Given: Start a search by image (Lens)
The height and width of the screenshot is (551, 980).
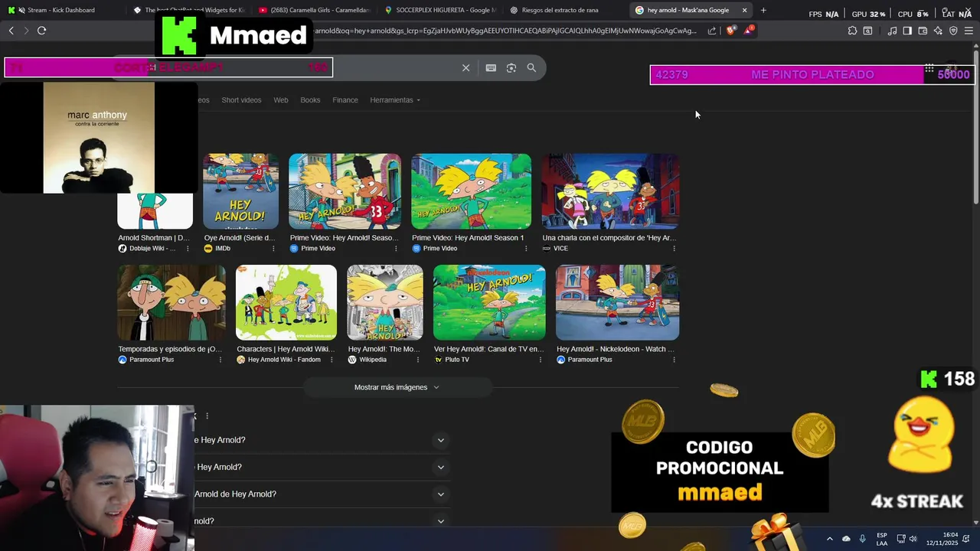Looking at the screenshot, I should pos(511,68).
